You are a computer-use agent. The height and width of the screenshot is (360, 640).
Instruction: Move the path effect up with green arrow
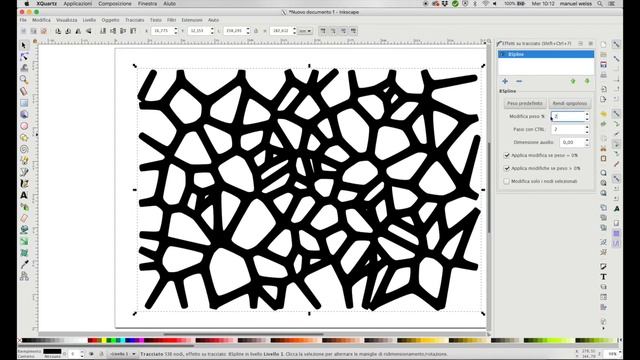573,81
